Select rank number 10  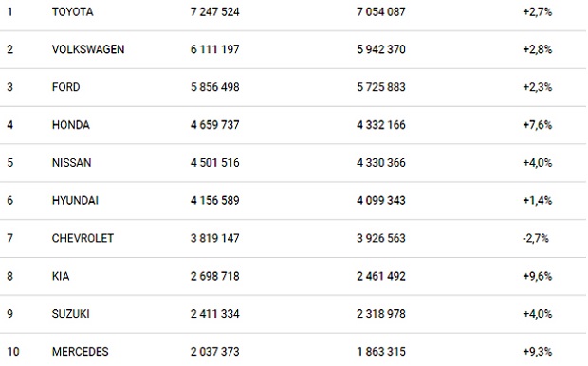coord(13,352)
